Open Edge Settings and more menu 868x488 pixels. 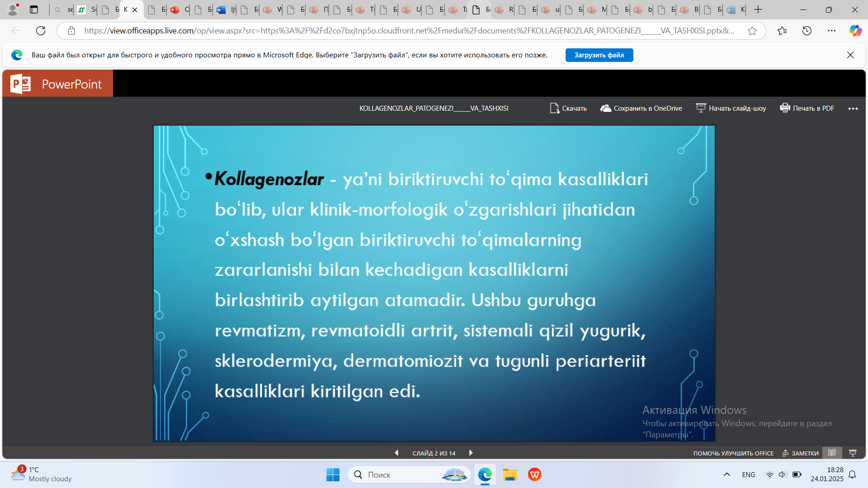(x=831, y=31)
